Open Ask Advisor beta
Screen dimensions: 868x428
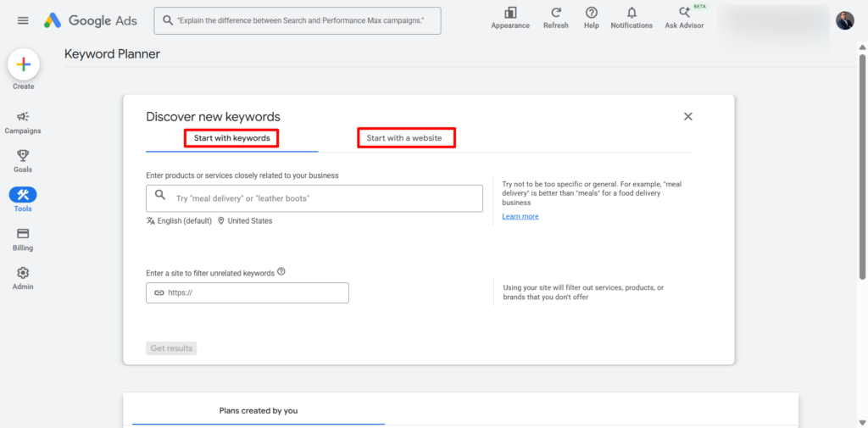684,19
